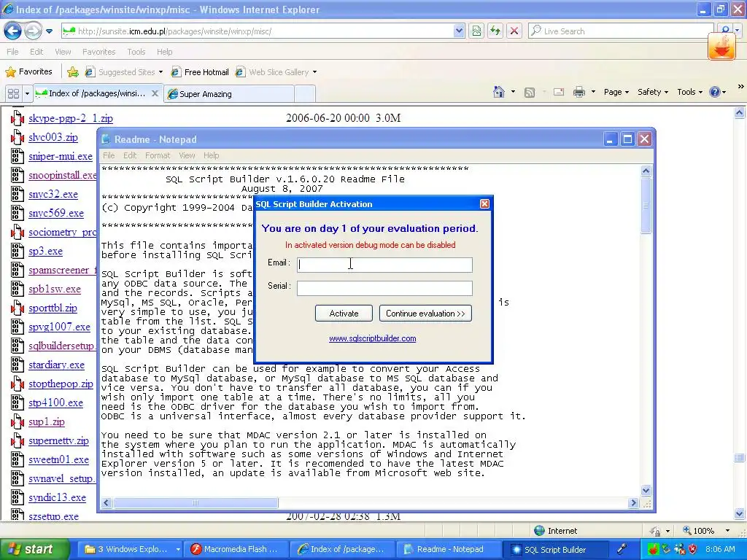Click the IE Forward navigation arrow
This screenshot has height=560, width=747.
(x=33, y=31)
